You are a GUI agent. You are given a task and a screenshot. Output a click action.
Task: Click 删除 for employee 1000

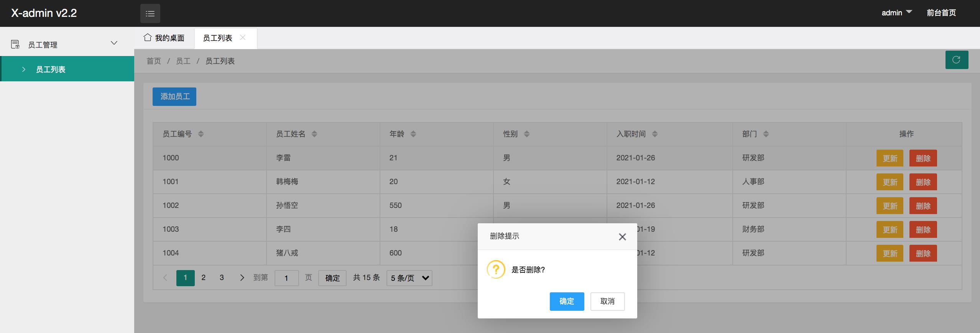(923, 158)
